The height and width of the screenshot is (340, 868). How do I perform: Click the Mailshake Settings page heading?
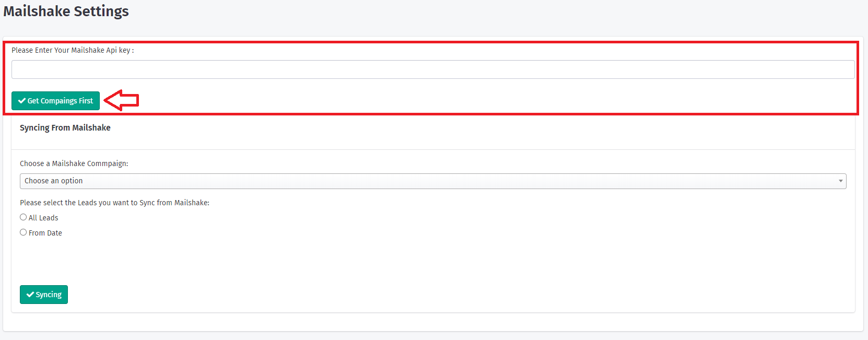66,11
